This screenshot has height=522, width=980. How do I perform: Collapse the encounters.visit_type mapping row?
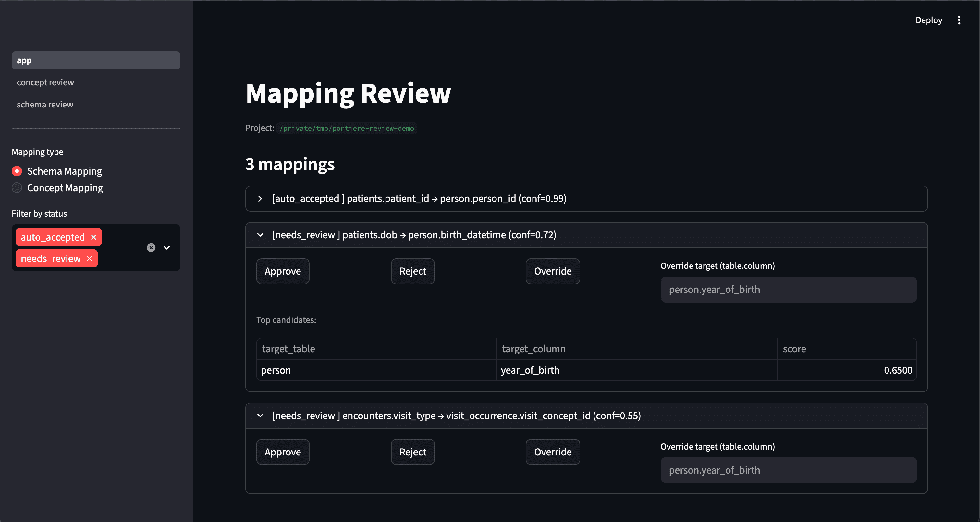[586, 416]
